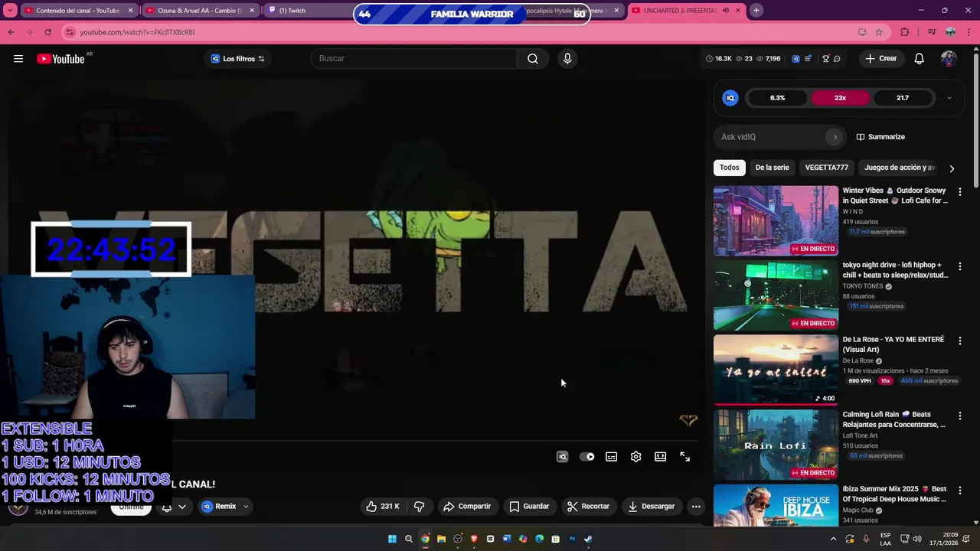Open browser extensions puzzle icon
Viewport: 980px width, 551px height.
(x=905, y=32)
